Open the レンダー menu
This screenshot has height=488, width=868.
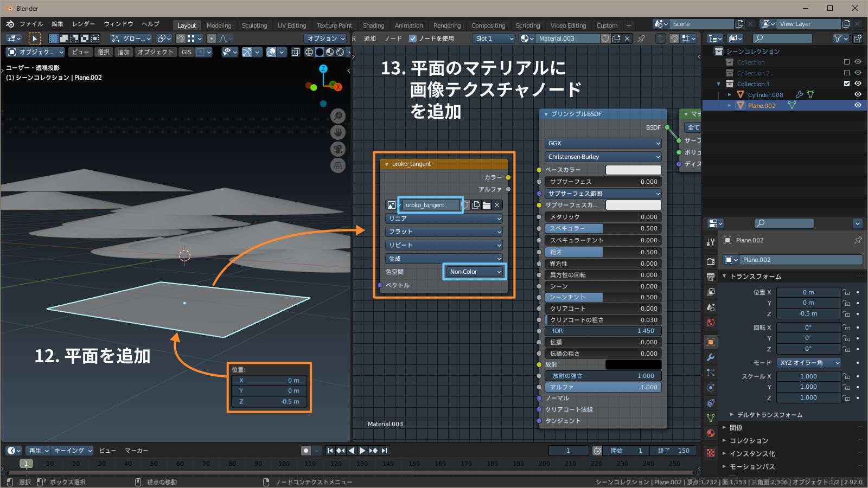click(x=84, y=24)
